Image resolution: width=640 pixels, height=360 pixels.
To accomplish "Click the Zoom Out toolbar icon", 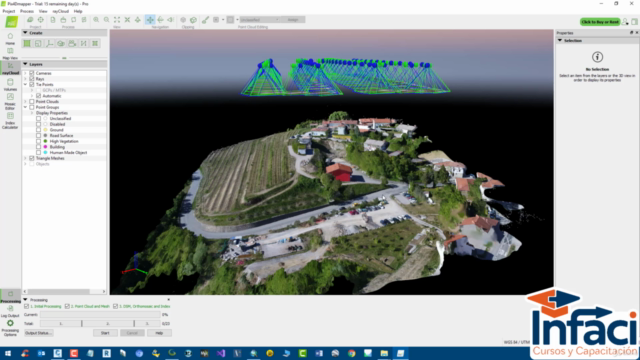I will pyautogui.click(x=106, y=20).
